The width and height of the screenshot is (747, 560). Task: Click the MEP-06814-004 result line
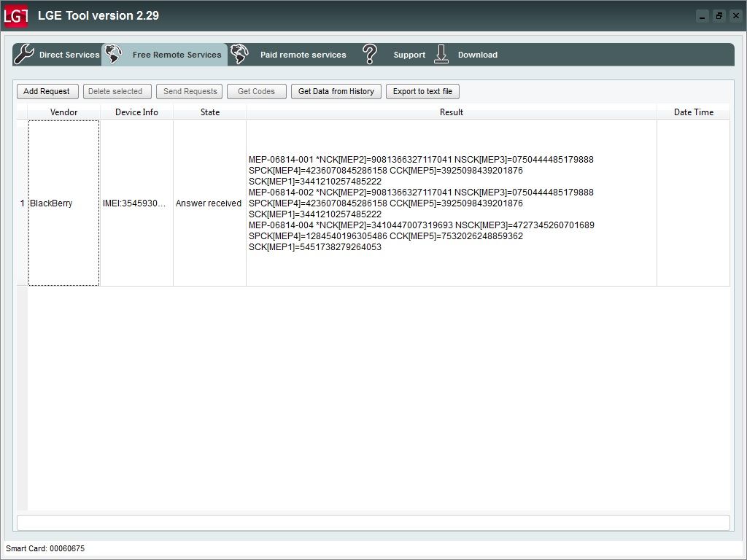point(421,225)
